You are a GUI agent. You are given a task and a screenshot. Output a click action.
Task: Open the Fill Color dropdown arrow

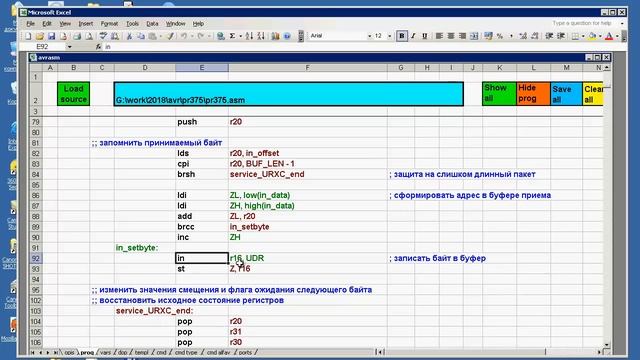pos(600,36)
